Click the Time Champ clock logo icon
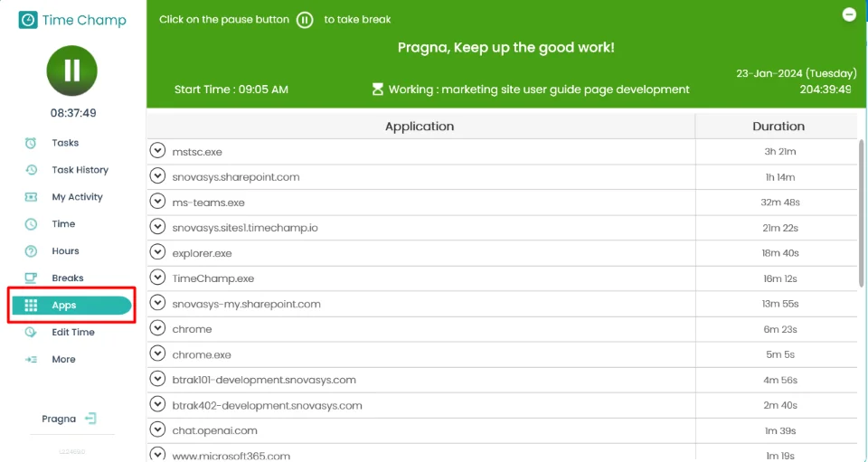 point(28,20)
